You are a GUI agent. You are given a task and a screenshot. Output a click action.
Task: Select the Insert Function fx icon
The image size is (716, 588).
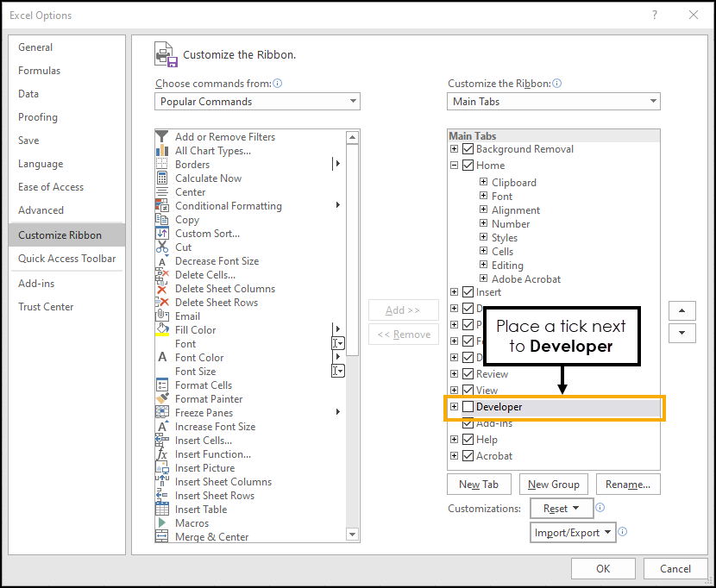pos(162,454)
